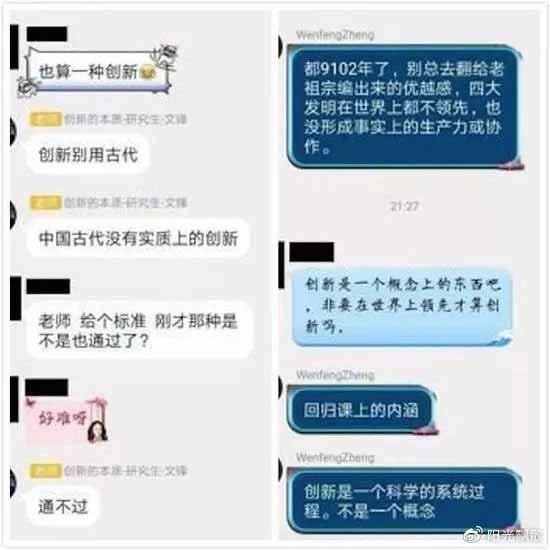Open the Weibo logo watermark at bottom right

[x=474, y=535]
